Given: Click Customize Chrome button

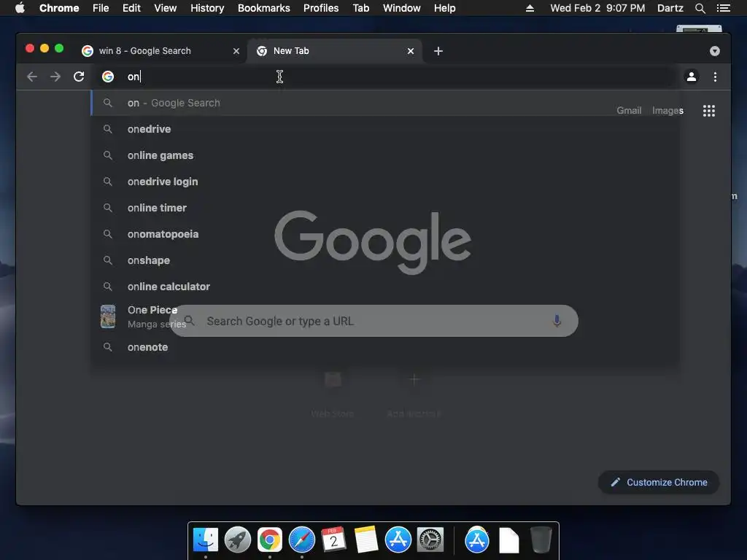Looking at the screenshot, I should coord(659,483).
